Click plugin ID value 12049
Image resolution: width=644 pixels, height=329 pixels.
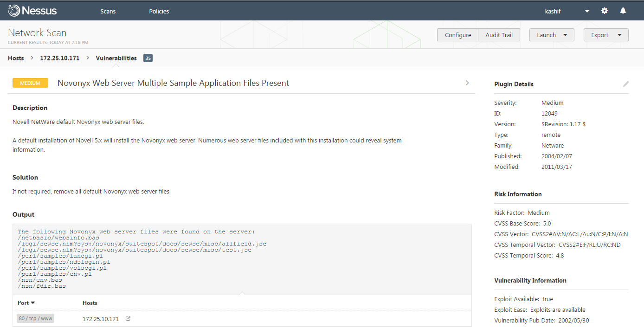click(x=549, y=113)
